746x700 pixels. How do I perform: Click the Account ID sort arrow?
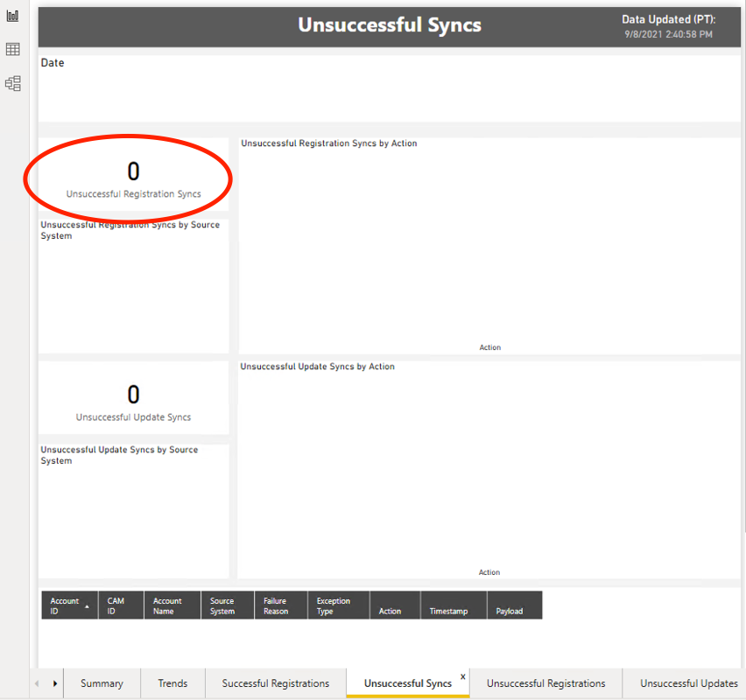tap(87, 606)
